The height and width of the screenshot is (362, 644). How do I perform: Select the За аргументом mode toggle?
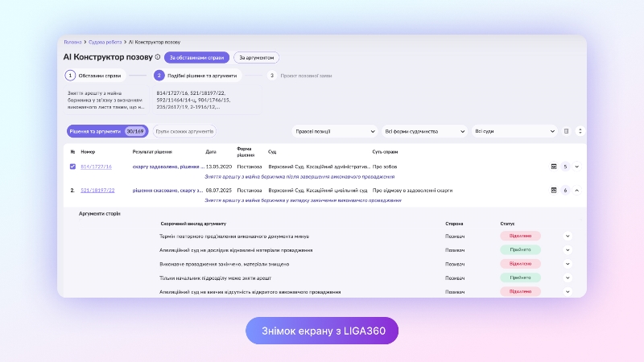[256, 57]
